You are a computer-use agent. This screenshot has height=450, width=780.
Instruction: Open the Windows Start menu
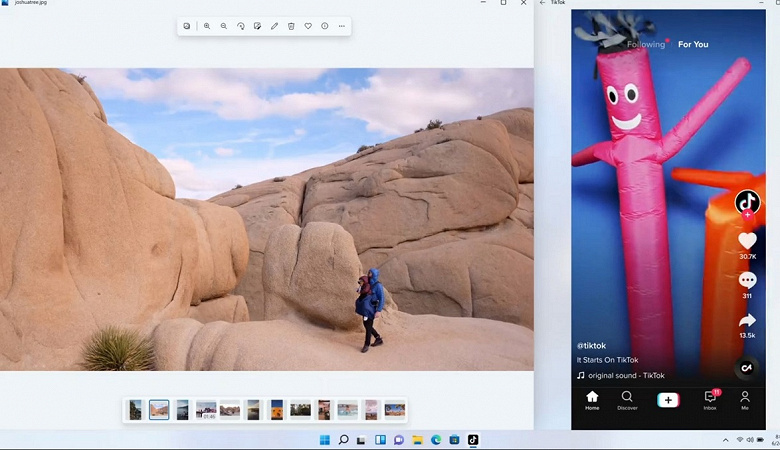(x=324, y=440)
